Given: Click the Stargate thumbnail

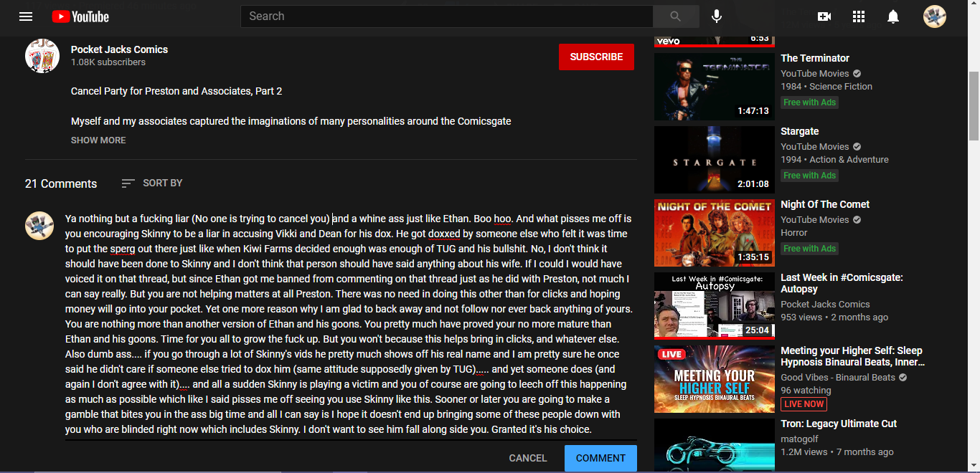Looking at the screenshot, I should coord(715,160).
